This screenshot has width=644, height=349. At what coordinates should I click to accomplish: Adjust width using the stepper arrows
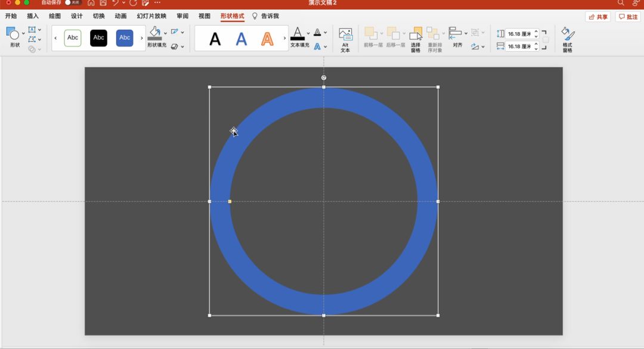click(x=536, y=46)
